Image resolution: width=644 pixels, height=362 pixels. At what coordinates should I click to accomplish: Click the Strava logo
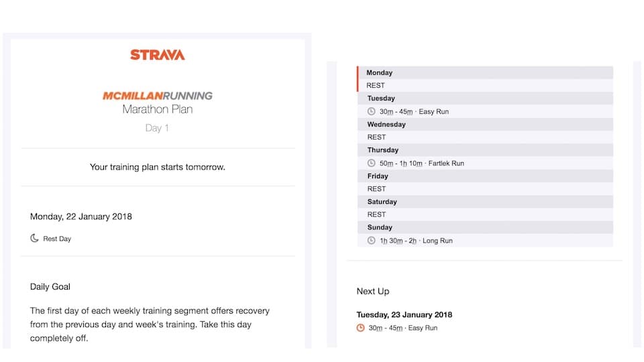[157, 55]
